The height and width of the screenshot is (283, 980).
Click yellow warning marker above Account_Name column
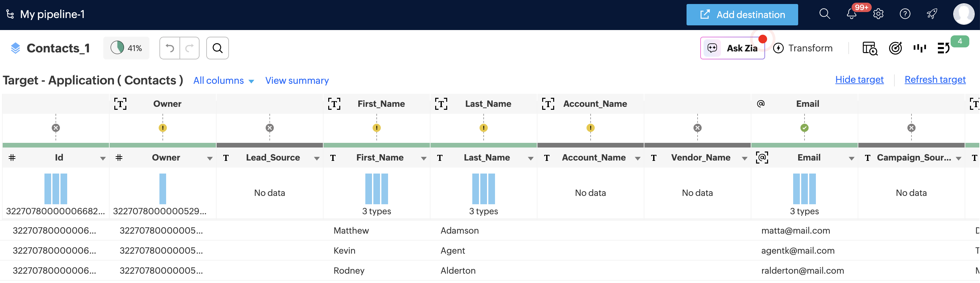tap(590, 128)
